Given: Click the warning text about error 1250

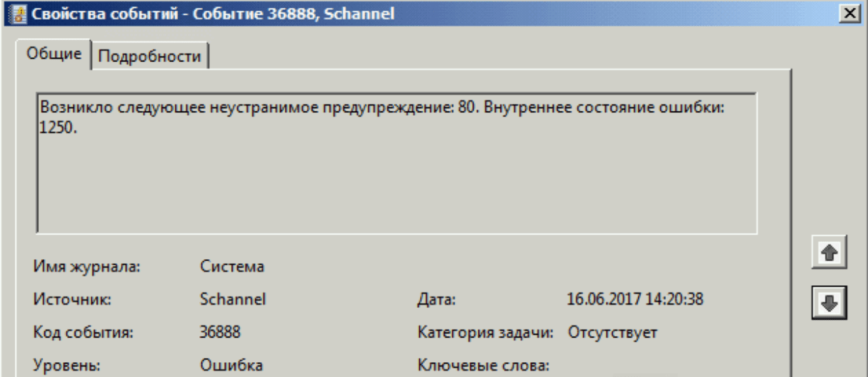Looking at the screenshot, I should click(x=383, y=118).
